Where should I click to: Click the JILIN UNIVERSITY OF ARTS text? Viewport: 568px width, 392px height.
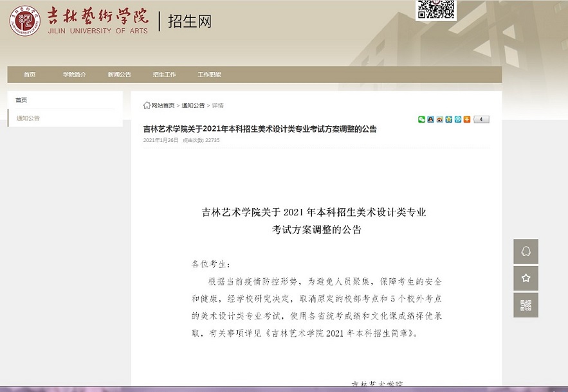(x=98, y=31)
